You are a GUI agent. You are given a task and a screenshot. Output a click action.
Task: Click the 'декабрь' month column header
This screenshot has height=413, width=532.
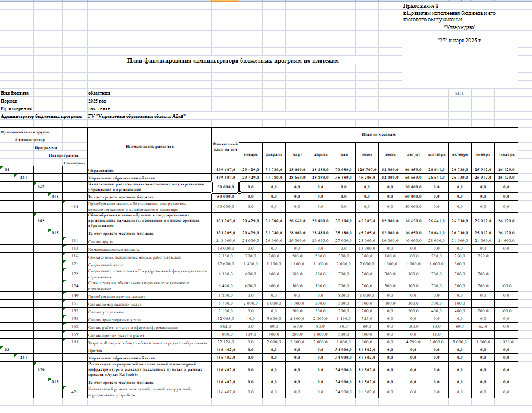pos(506,154)
